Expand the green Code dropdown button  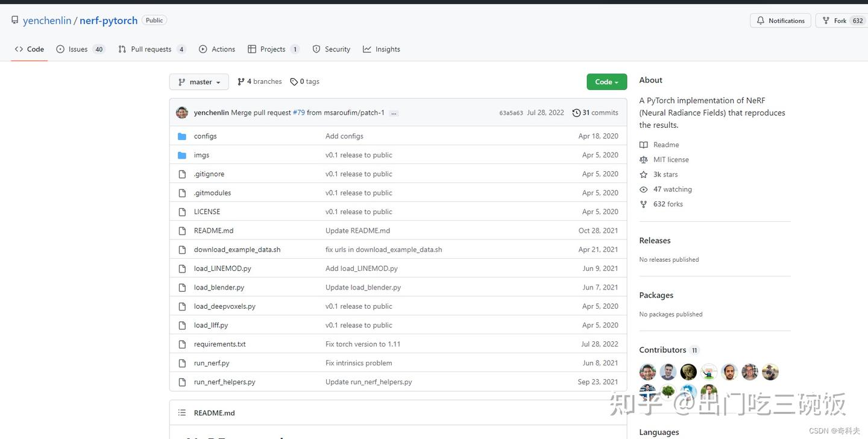coord(607,82)
